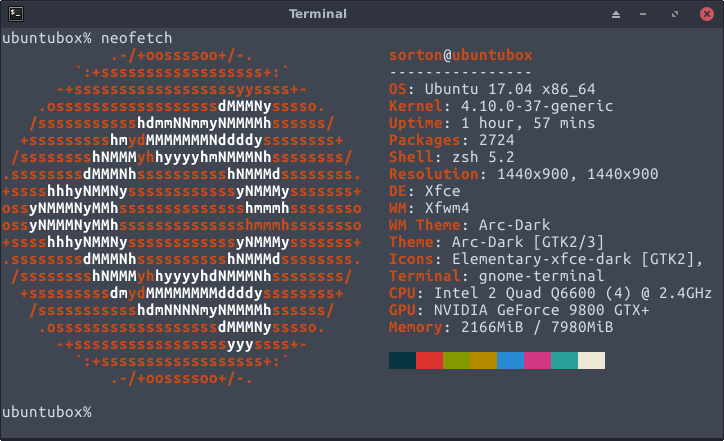This screenshot has height=441, width=724.
Task: Click the magenta pink color block
Action: (x=537, y=361)
